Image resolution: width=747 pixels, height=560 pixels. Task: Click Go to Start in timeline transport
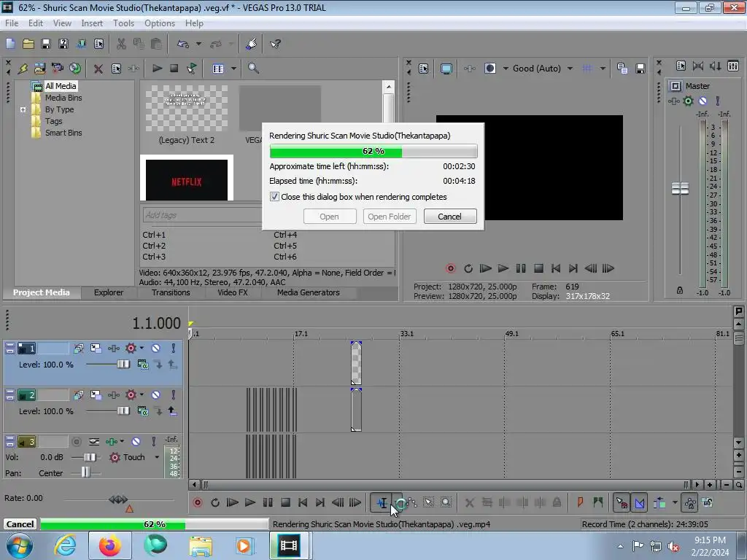click(303, 502)
